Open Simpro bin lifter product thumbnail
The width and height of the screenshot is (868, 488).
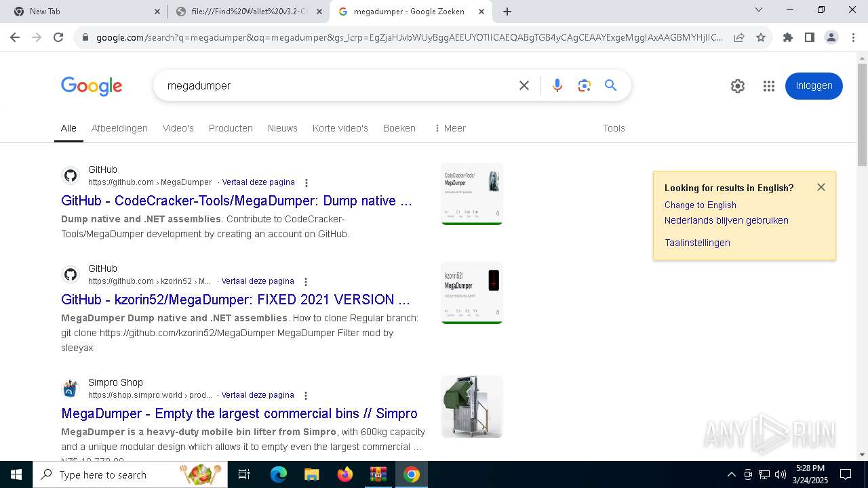point(472,407)
